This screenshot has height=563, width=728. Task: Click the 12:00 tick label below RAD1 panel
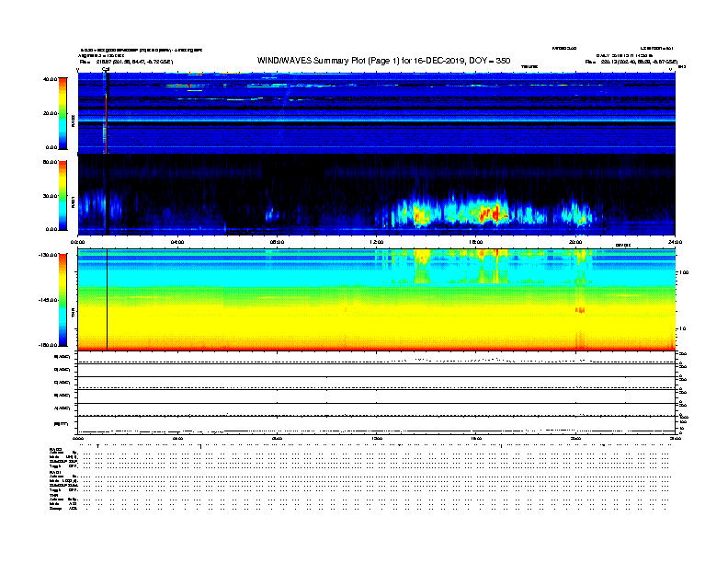pos(377,242)
